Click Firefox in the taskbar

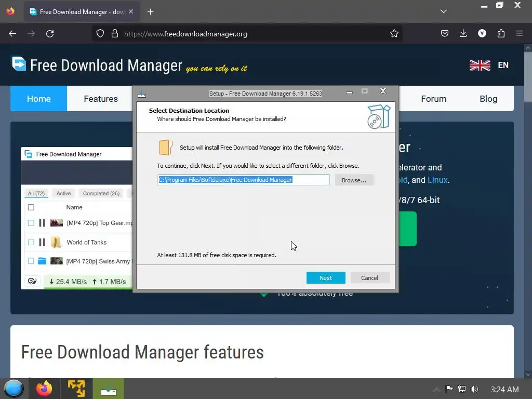44,389
